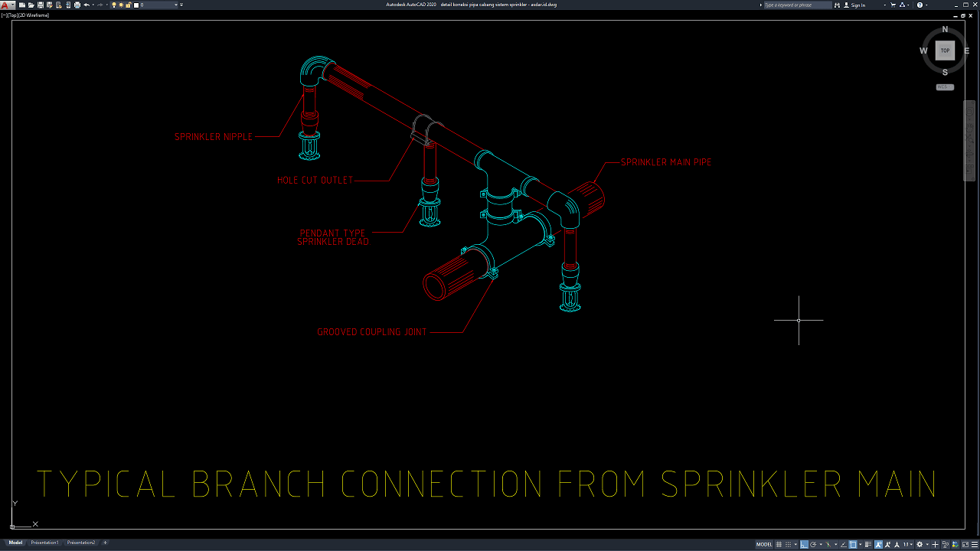
Task: Click the Plot (print) icon
Action: [77, 5]
